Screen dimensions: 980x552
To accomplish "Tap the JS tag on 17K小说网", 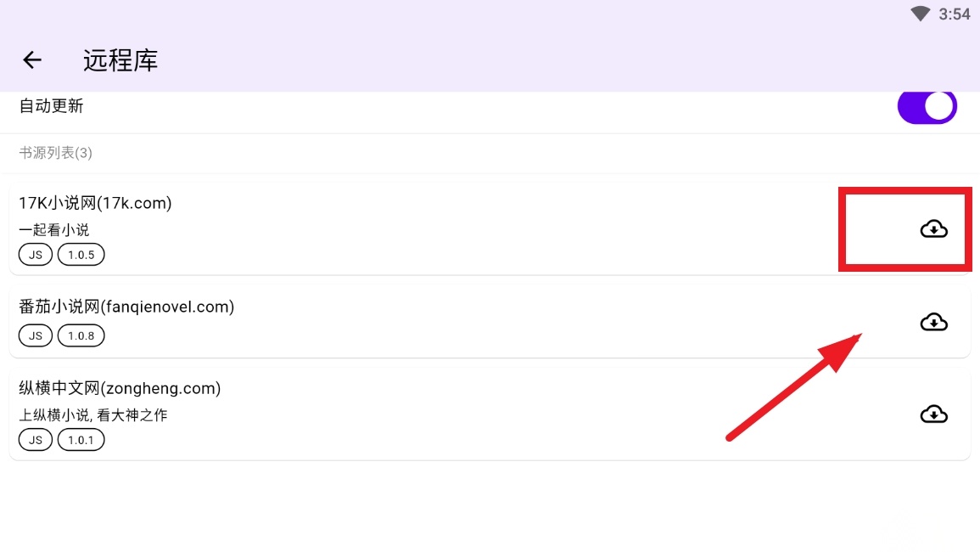I will pos(36,255).
